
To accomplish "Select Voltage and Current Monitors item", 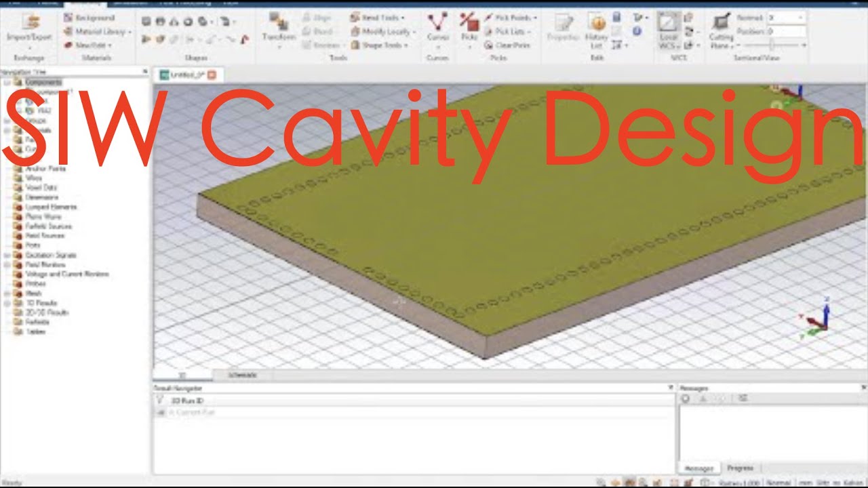I will click(66, 274).
